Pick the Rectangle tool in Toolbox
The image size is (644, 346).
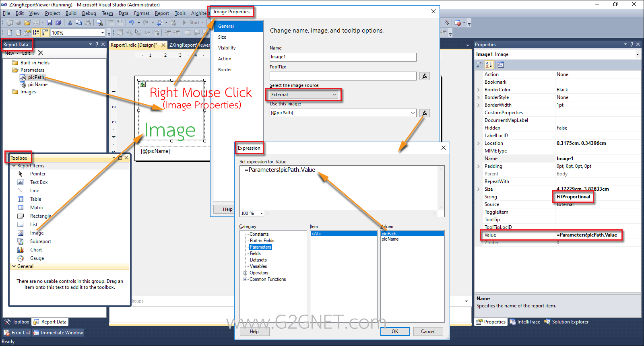40,216
